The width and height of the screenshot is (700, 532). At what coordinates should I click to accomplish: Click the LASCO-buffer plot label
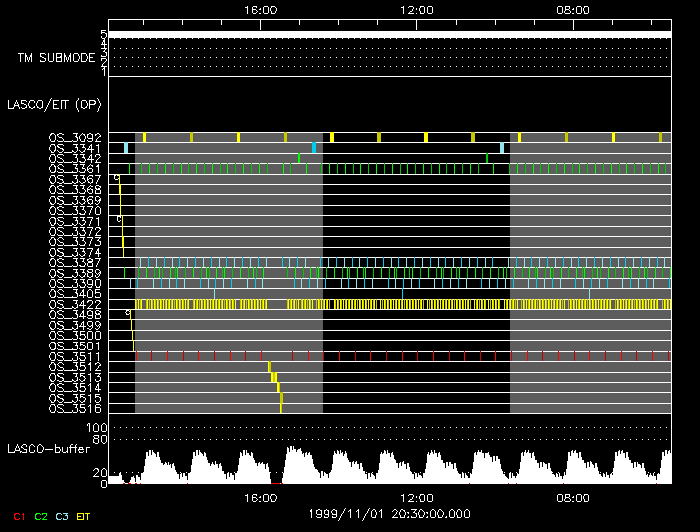[x=49, y=449]
